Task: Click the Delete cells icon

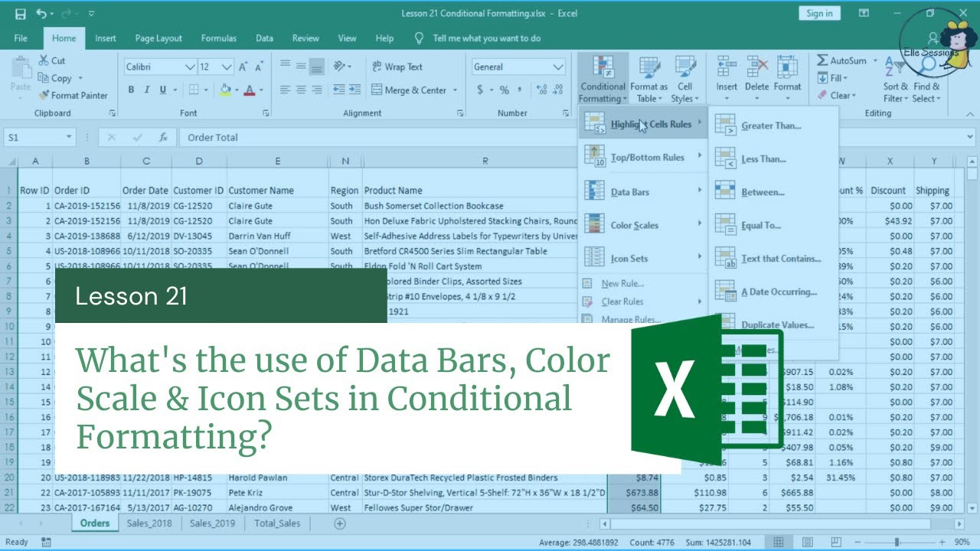Action: pyautogui.click(x=757, y=67)
